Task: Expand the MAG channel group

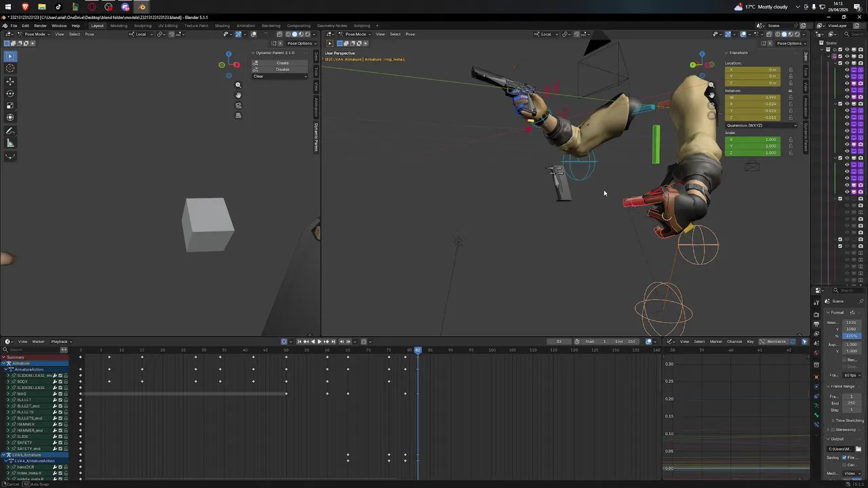Action: click(8, 394)
